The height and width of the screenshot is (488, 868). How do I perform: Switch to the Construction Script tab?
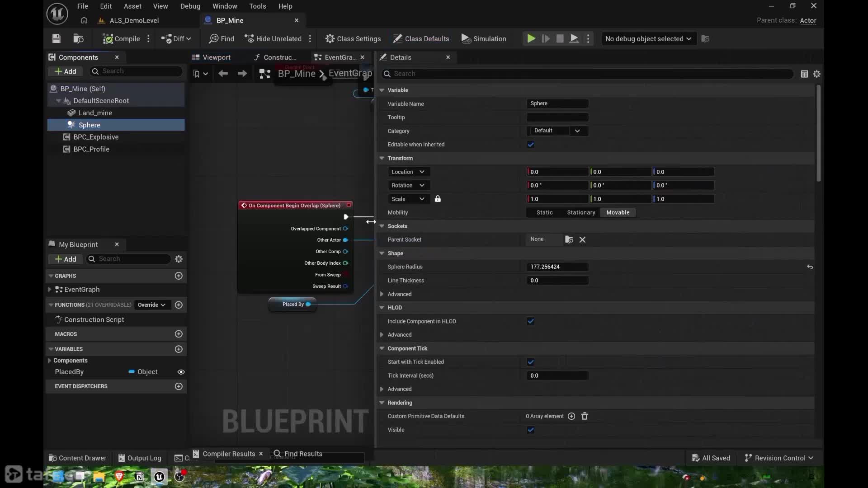(x=275, y=57)
